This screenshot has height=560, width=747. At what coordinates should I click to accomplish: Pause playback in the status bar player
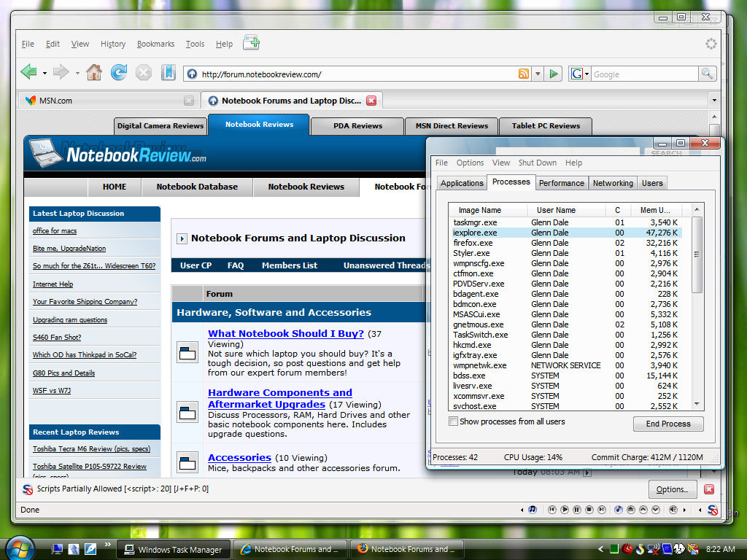point(577,510)
